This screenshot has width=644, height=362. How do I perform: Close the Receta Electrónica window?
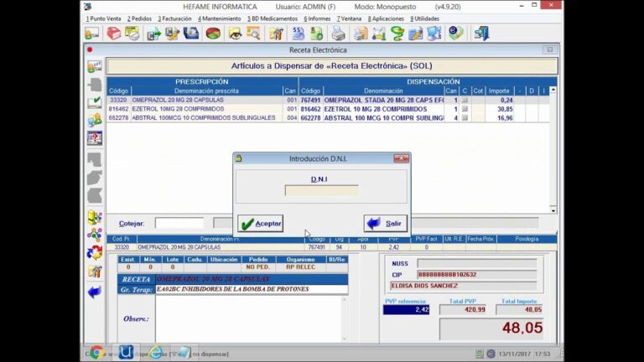pos(549,49)
